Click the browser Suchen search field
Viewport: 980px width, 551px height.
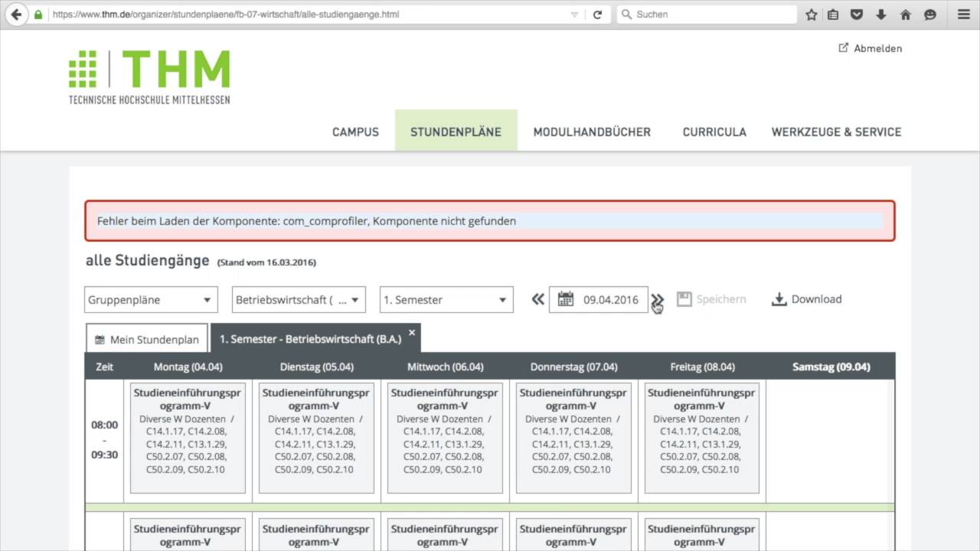(x=707, y=15)
